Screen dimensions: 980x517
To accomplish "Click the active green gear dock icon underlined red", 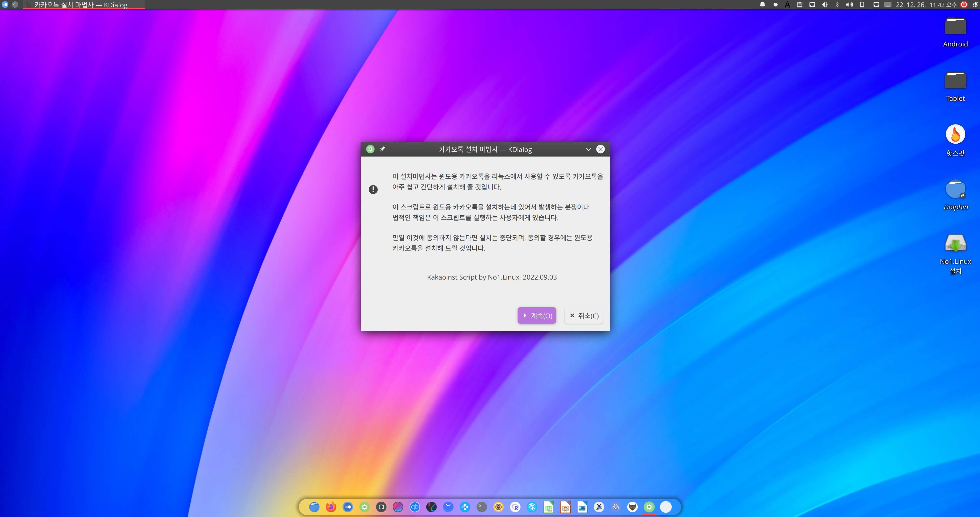I will tap(649, 507).
